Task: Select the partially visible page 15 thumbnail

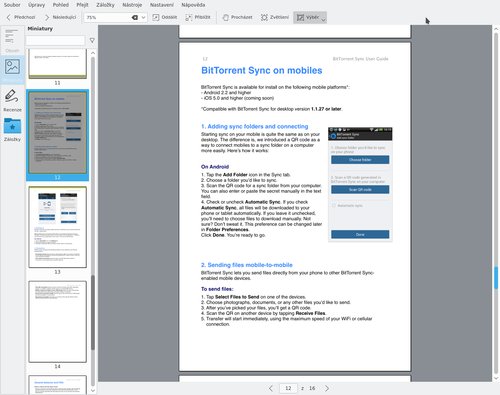Action: pyautogui.click(x=57, y=385)
